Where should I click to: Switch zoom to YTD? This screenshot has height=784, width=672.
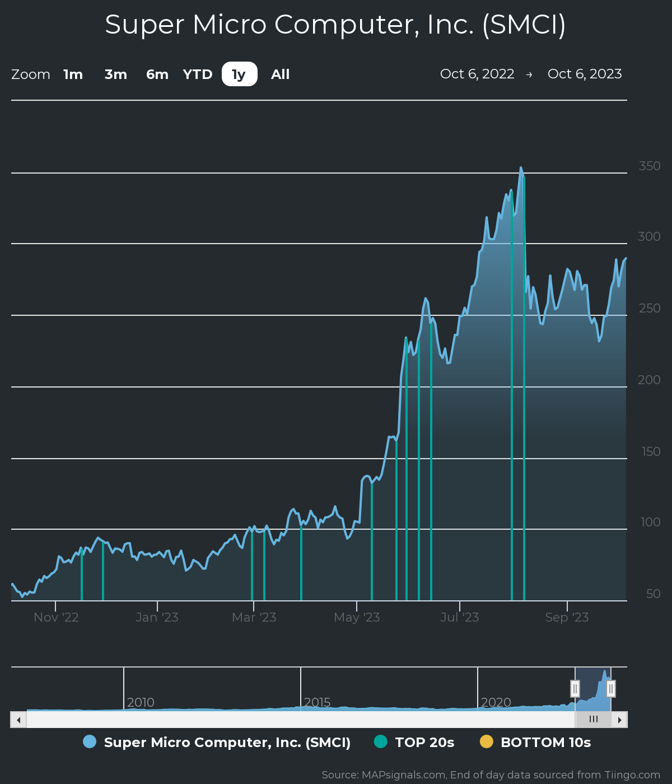point(198,74)
